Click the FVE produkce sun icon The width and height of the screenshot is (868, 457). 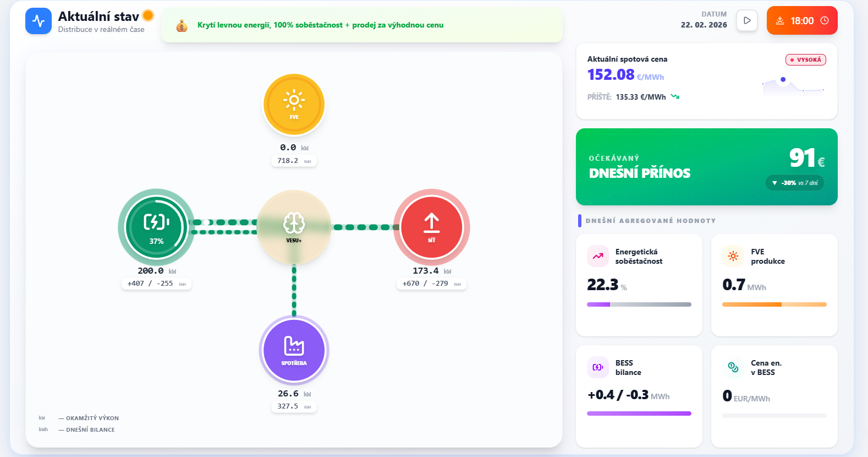point(733,256)
